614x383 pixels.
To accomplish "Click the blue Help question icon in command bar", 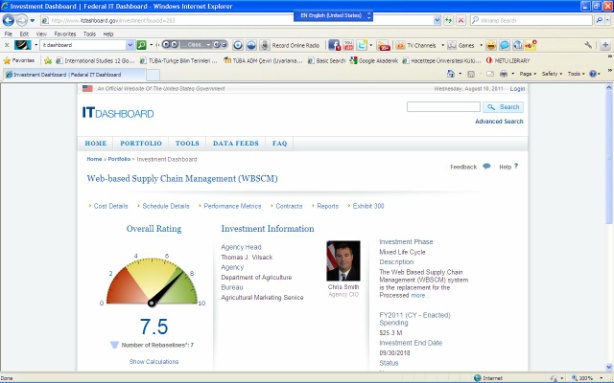I will (593, 74).
